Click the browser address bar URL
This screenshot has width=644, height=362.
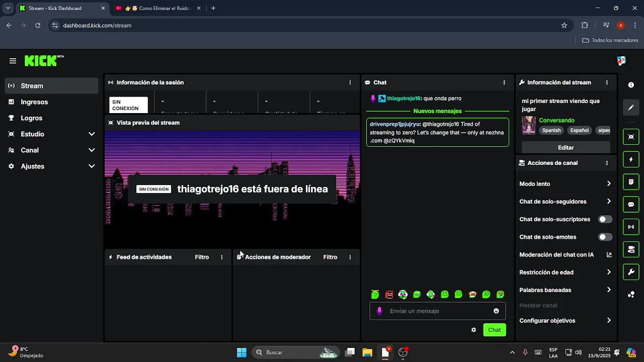coord(97,25)
